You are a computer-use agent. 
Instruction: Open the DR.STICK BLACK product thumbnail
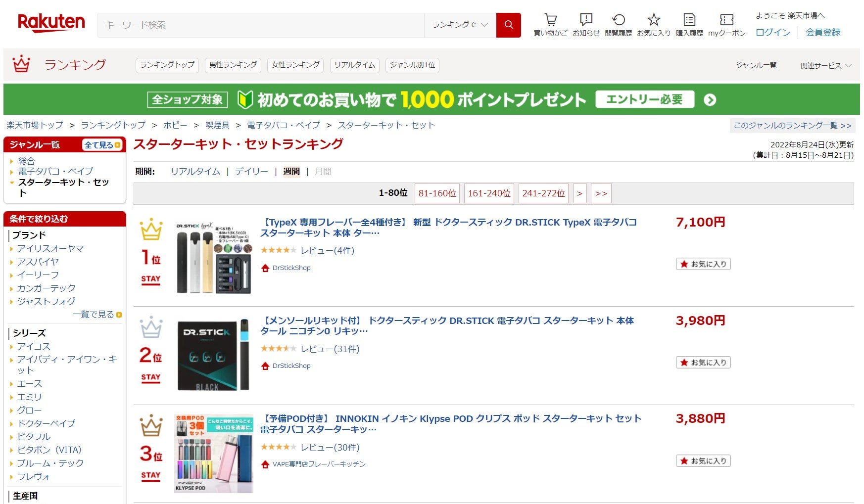pyautogui.click(x=214, y=355)
